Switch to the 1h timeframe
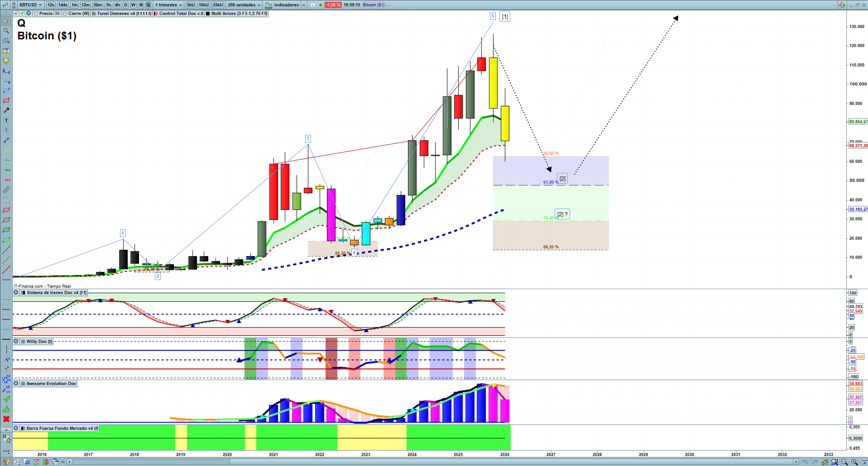 [x=109, y=5]
